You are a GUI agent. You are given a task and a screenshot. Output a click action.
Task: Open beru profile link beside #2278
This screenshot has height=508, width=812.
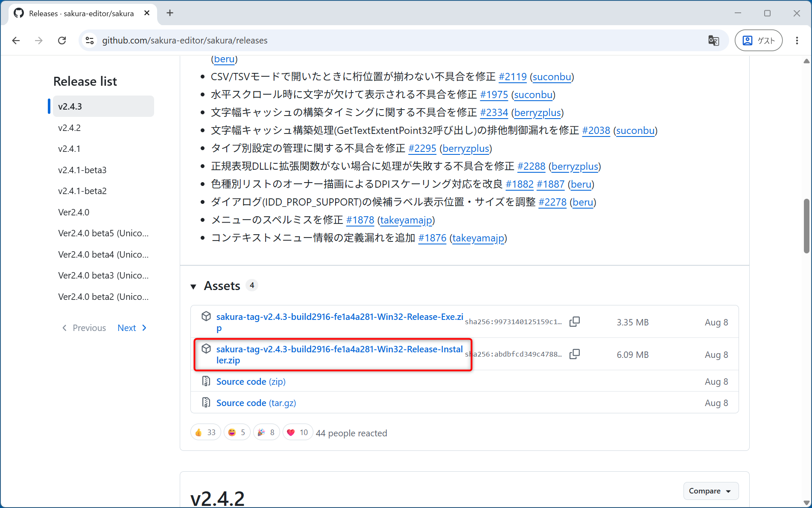click(x=583, y=202)
